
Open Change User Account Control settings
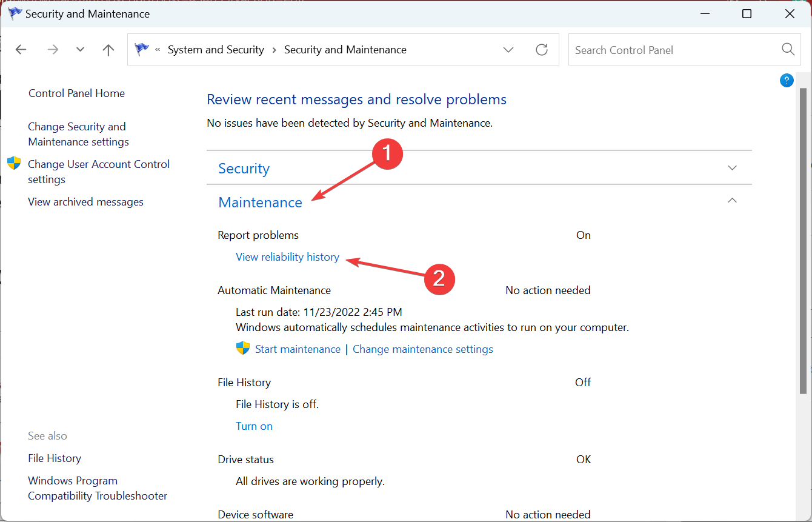[x=99, y=172]
